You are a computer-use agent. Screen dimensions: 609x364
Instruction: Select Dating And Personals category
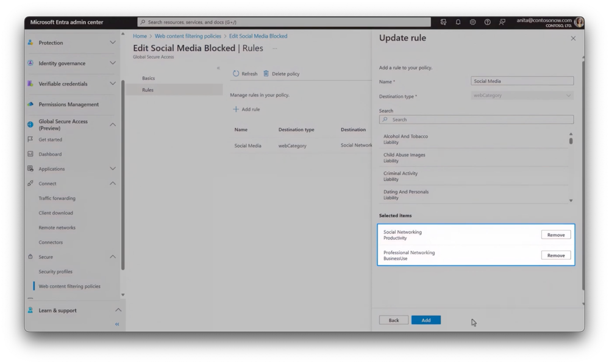[474, 194]
